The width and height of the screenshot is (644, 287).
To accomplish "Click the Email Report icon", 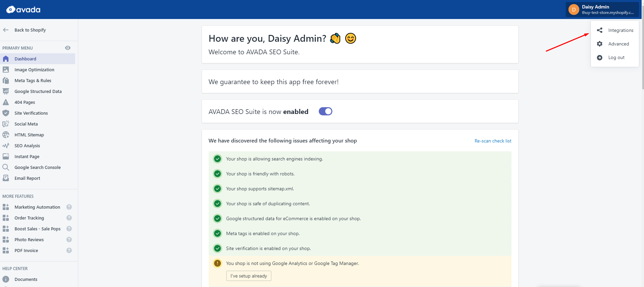I will [x=6, y=178].
